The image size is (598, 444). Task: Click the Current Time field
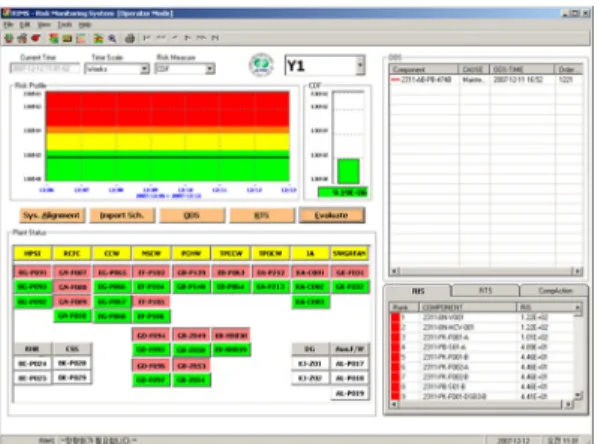click(x=45, y=69)
